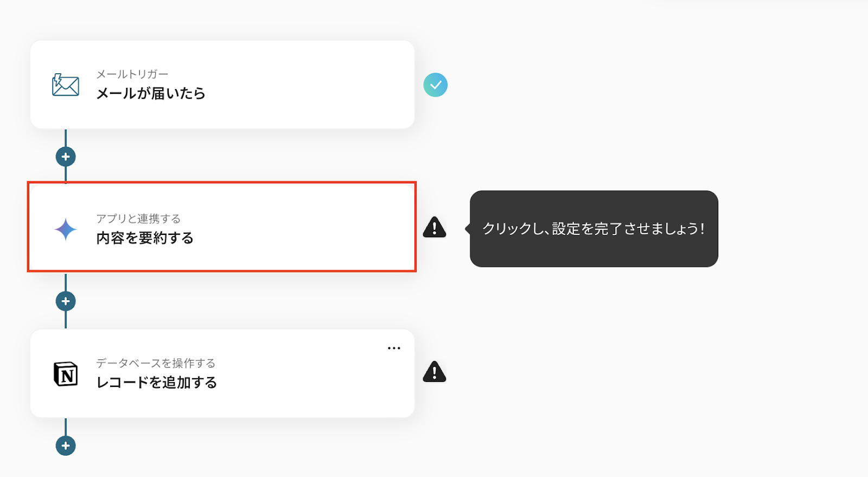Add step below Notion record card
Image resolution: width=868 pixels, height=477 pixels.
pyautogui.click(x=66, y=446)
